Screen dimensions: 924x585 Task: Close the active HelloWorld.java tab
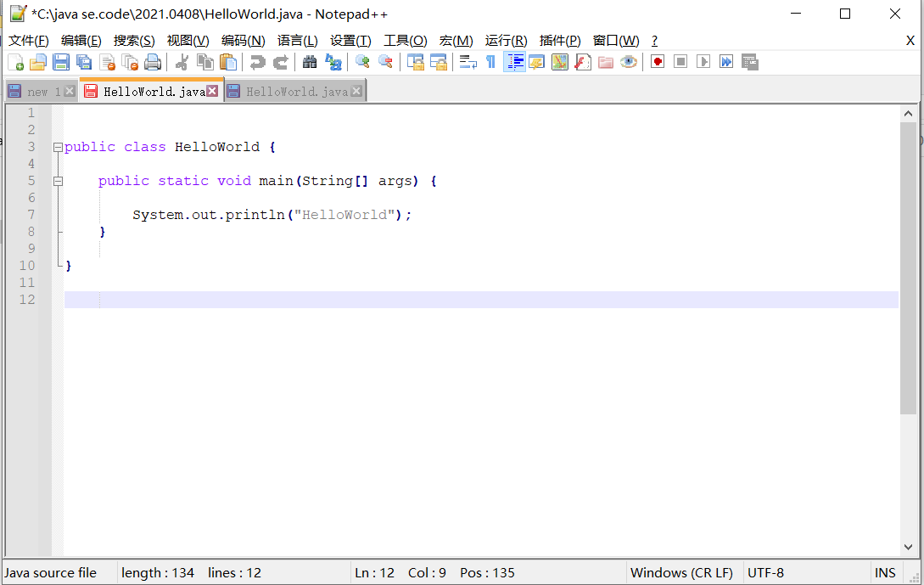(212, 91)
